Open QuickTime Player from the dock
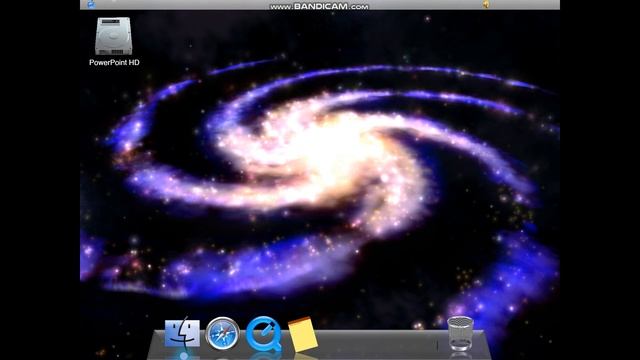This screenshot has width=640, height=360. [x=264, y=334]
